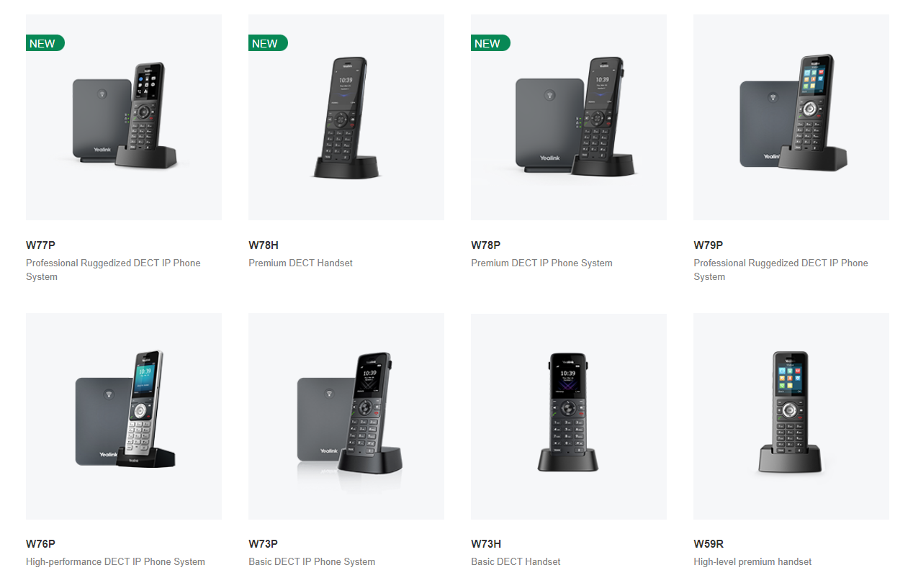Click the NEW badge on W78H
913x588 pixels.
pos(267,43)
